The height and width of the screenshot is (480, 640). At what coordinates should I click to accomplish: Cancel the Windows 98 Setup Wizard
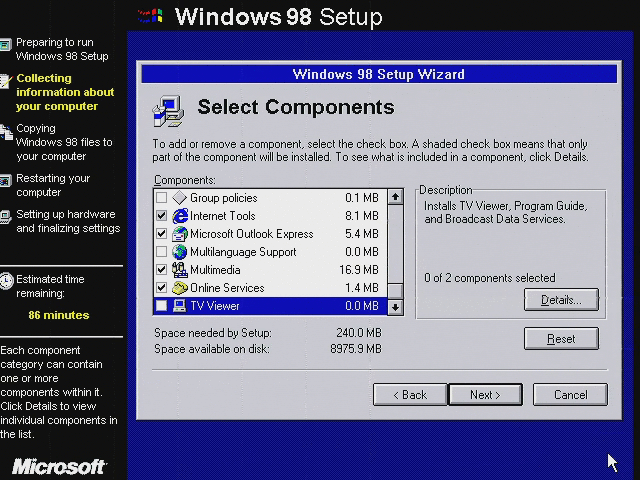570,395
